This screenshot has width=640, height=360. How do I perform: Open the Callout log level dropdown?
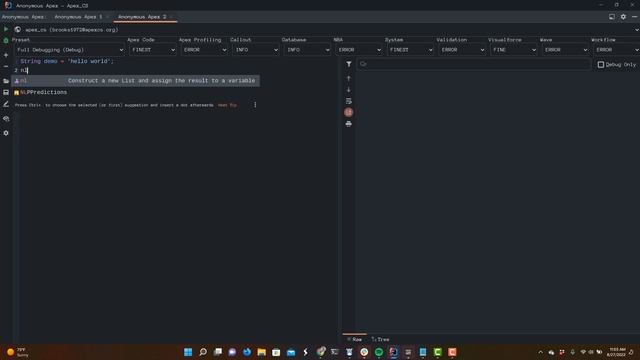point(256,50)
